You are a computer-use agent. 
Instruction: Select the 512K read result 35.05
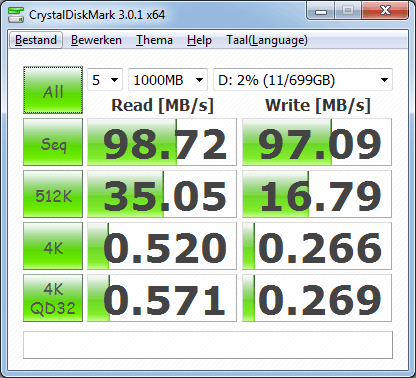tap(162, 194)
